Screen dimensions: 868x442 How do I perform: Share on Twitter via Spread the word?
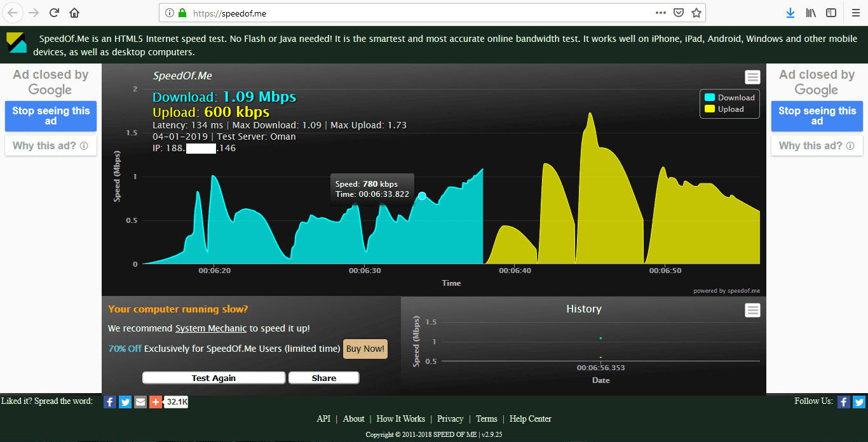click(125, 402)
